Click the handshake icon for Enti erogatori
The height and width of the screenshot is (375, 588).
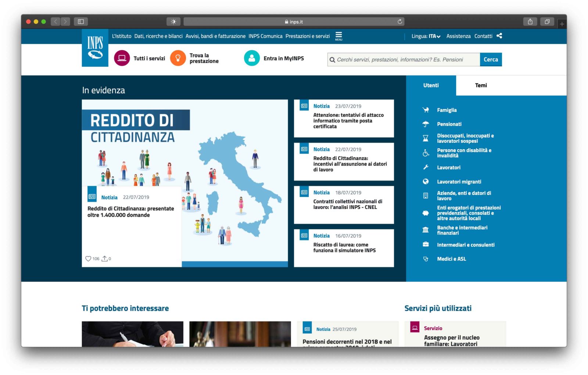click(x=426, y=213)
